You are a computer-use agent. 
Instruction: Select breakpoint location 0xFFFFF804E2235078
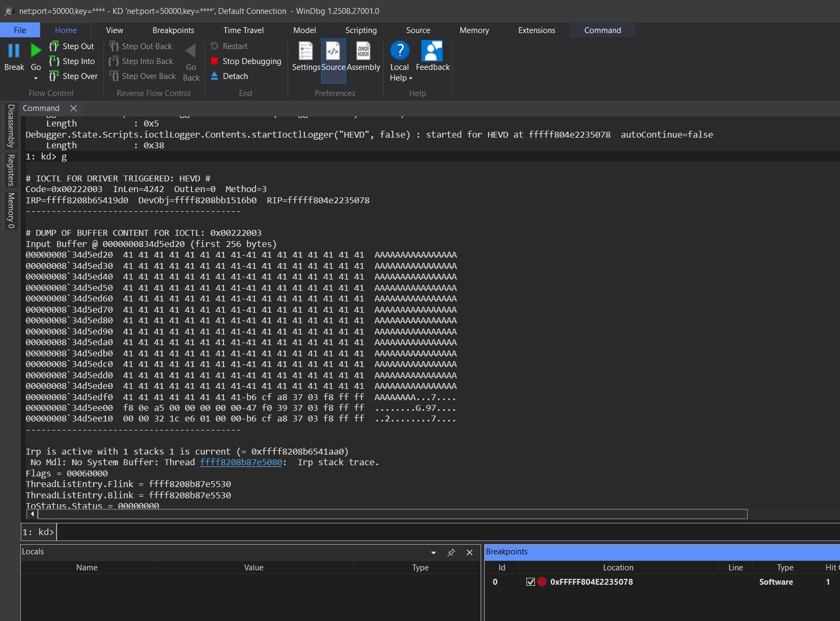pos(591,582)
